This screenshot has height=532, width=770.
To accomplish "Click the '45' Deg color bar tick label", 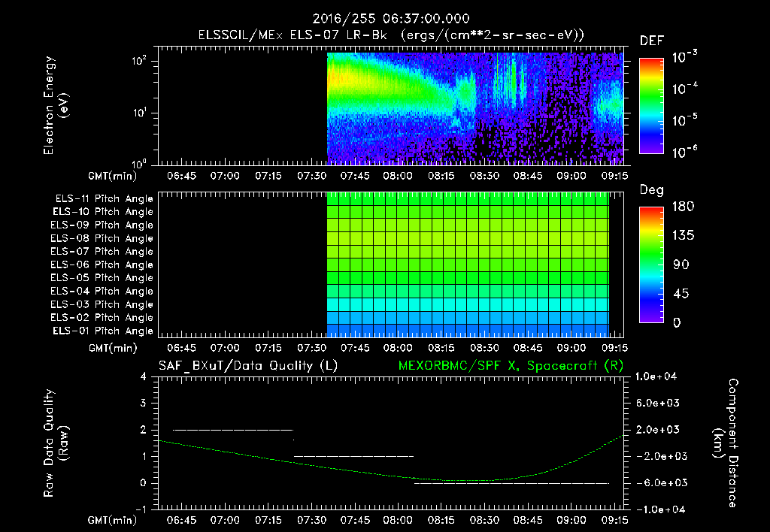I will click(681, 294).
